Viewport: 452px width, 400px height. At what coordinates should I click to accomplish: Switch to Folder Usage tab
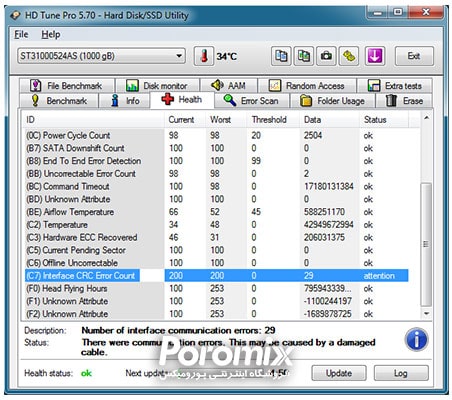point(333,101)
